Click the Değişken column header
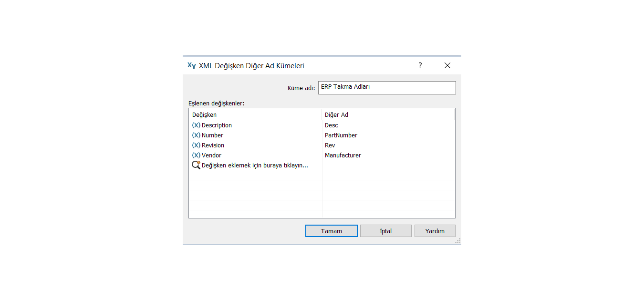Image resolution: width=644 pixels, height=300 pixels. click(256, 115)
